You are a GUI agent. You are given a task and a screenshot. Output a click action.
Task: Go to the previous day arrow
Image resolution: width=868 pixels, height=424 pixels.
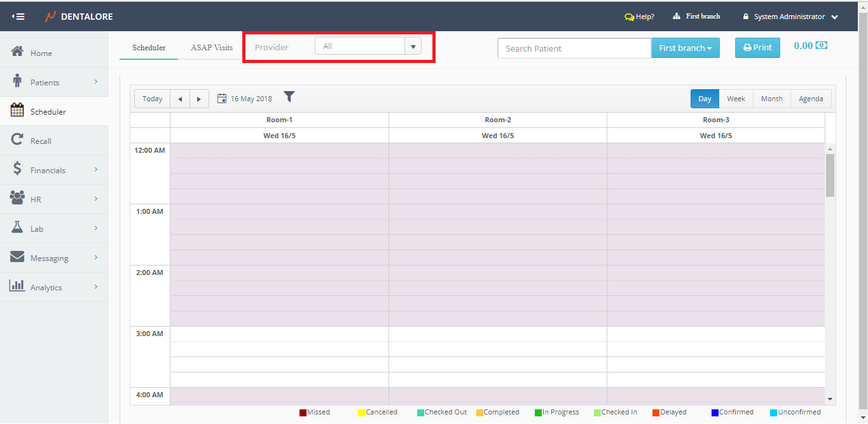180,99
